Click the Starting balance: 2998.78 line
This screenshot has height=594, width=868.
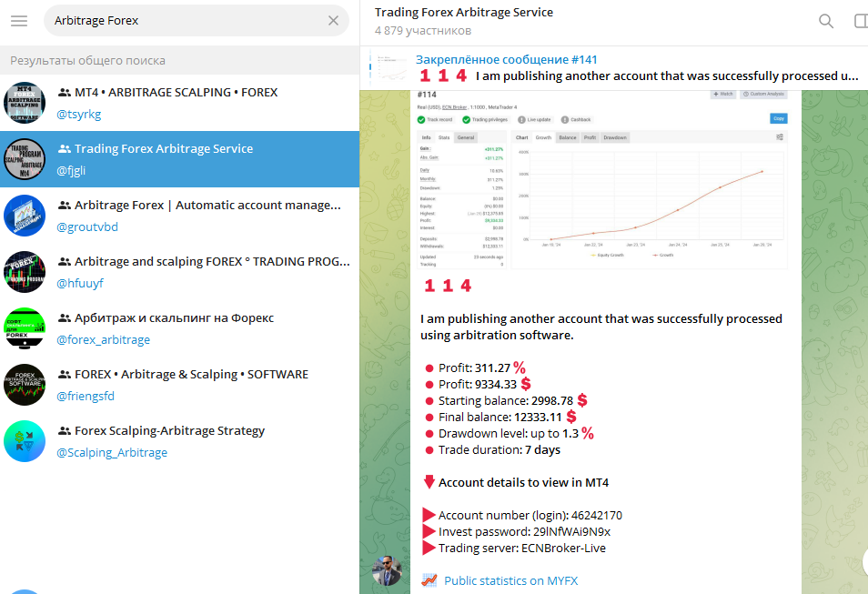[x=507, y=401]
